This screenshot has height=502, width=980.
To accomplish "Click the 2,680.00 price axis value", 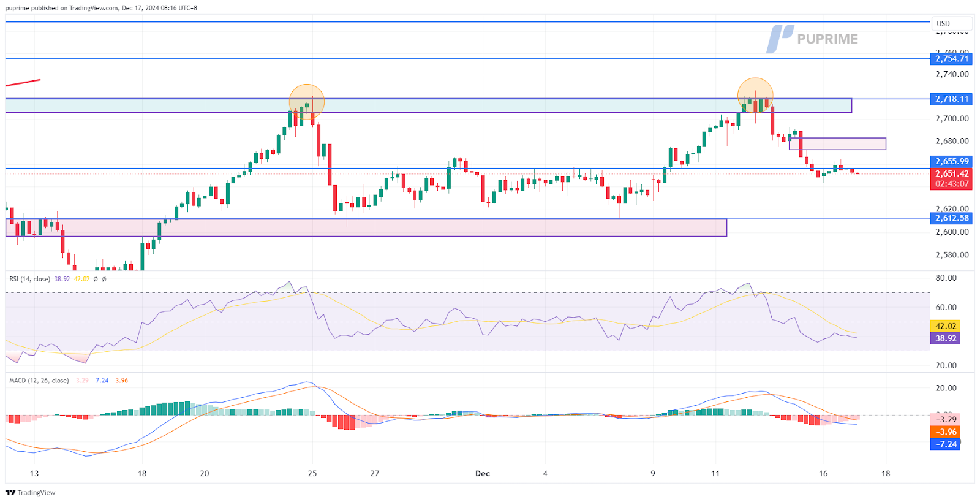I will click(x=952, y=141).
